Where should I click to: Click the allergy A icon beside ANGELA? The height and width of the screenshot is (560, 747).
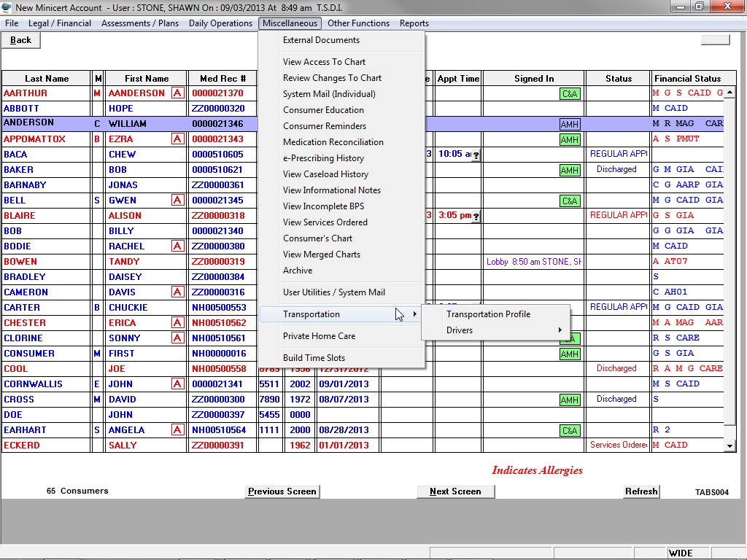click(178, 430)
